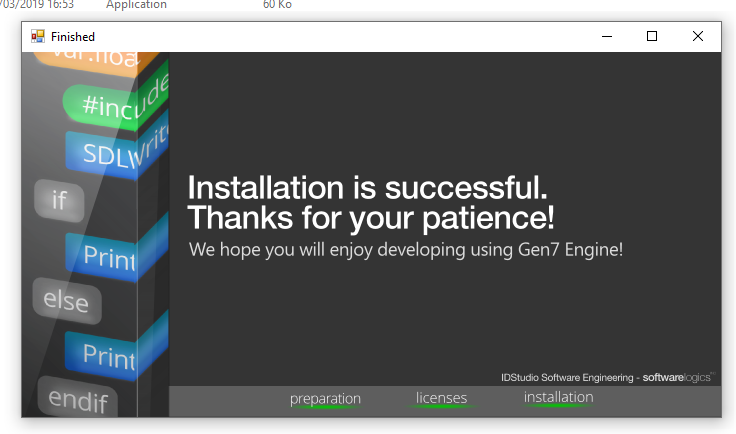Viewport: 736px width, 434px height.
Task: Click the licenses step label
Action: click(441, 397)
